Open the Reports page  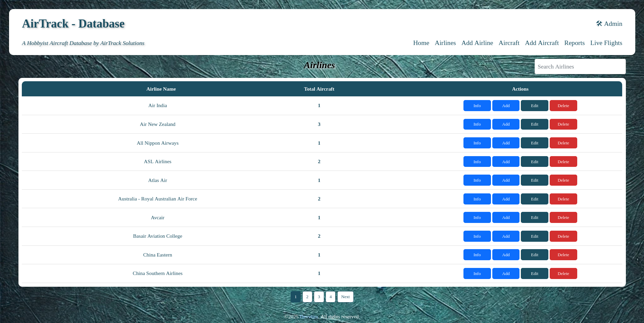pyautogui.click(x=575, y=43)
